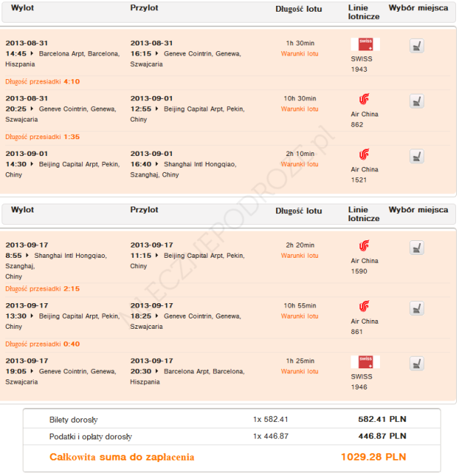Open Warunki lotu for 2h 20min flight

[299, 256]
